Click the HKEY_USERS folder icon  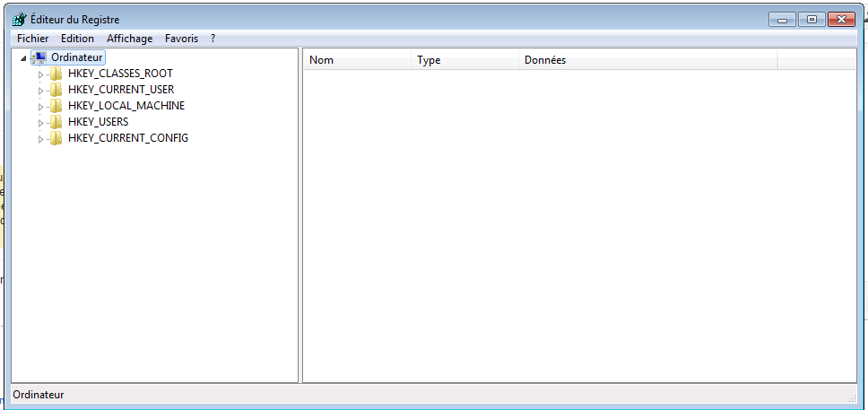pos(56,121)
